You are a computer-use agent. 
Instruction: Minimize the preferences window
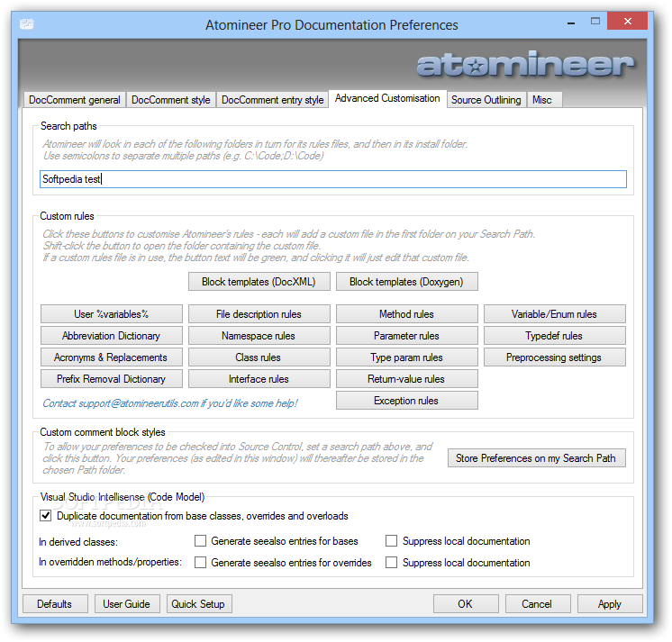tap(571, 23)
